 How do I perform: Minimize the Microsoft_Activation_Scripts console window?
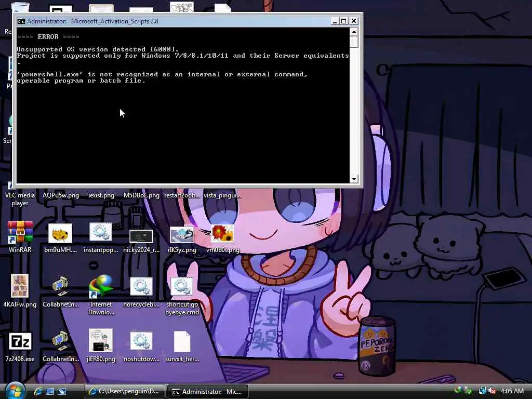pyautogui.click(x=335, y=21)
